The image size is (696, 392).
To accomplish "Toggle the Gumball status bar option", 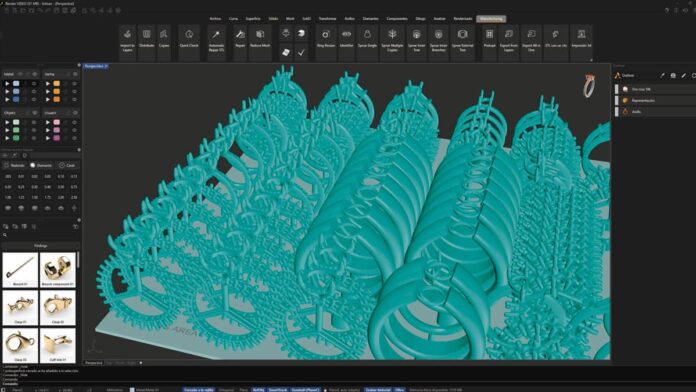I will [305, 390].
